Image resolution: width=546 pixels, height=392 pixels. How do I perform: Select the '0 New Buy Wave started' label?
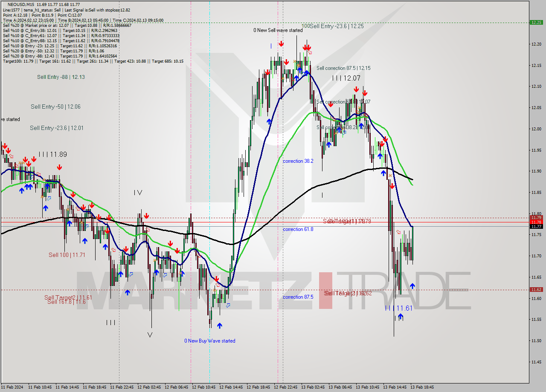[x=210, y=340]
